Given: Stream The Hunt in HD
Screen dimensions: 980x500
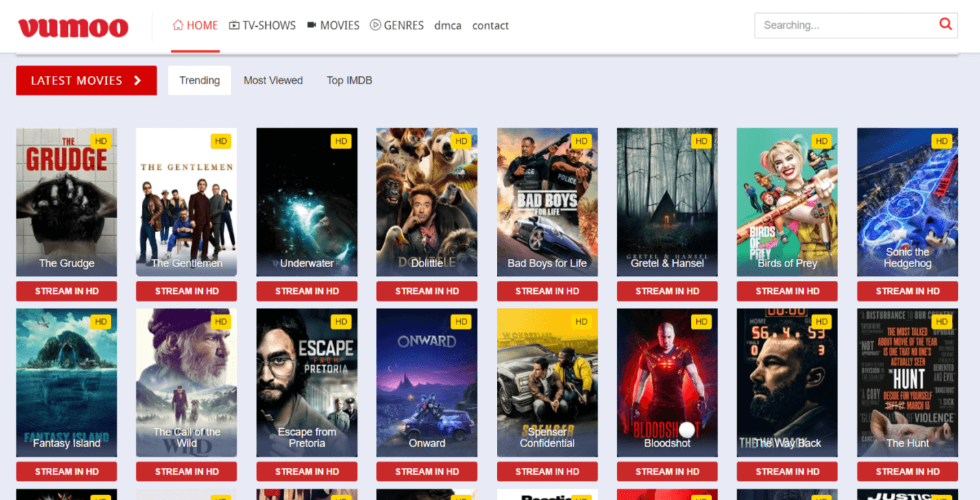Looking at the screenshot, I should 908,471.
